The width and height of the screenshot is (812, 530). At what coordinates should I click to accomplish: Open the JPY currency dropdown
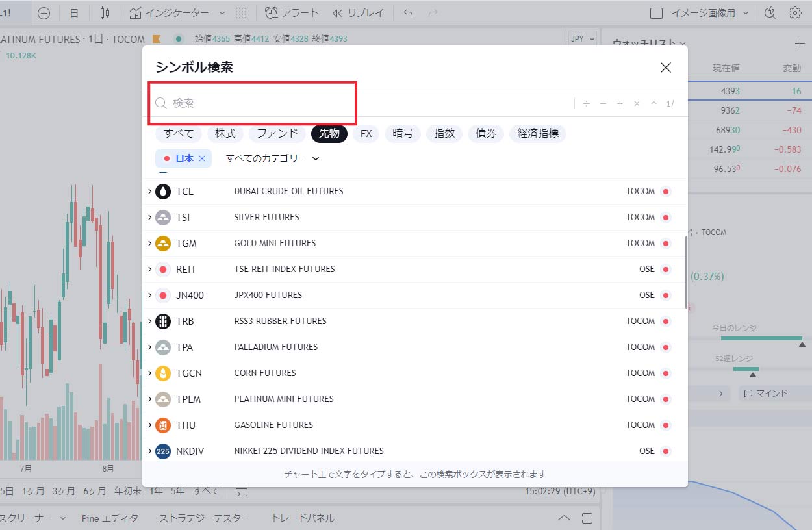click(x=582, y=39)
